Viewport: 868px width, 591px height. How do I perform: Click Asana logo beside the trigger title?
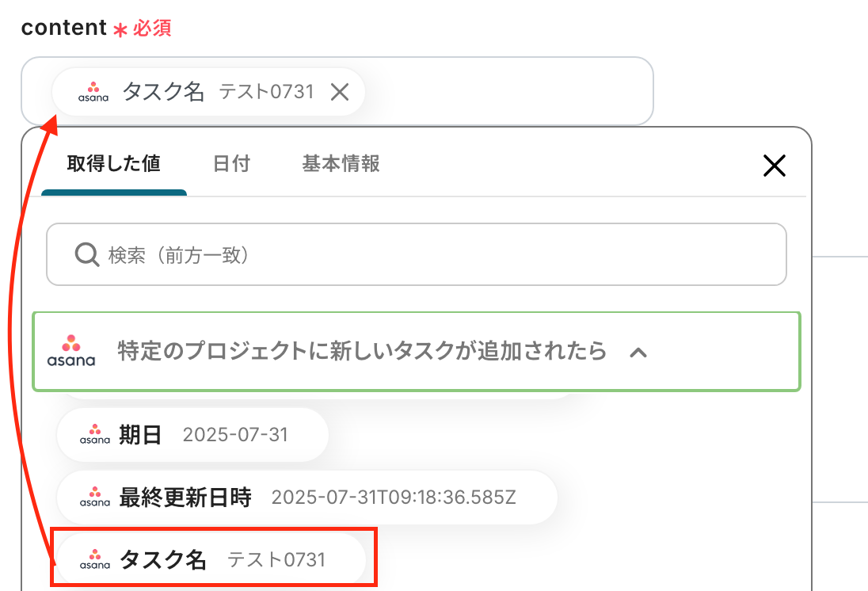71,351
